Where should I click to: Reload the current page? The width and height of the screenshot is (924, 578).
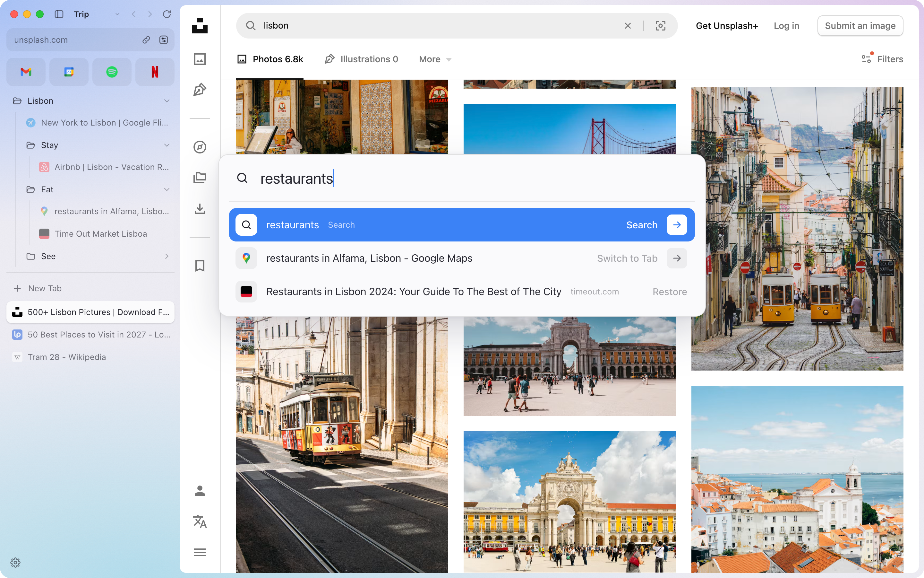167,14
